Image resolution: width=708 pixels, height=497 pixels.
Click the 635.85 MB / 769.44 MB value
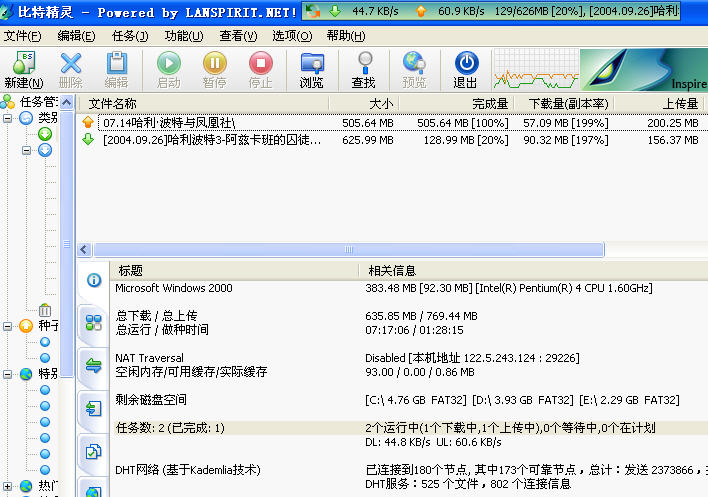[x=421, y=316]
